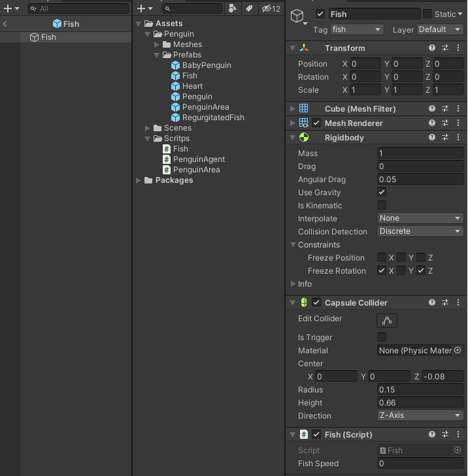Click the Fish Speed input field
The image size is (468, 476).
coord(420,463)
